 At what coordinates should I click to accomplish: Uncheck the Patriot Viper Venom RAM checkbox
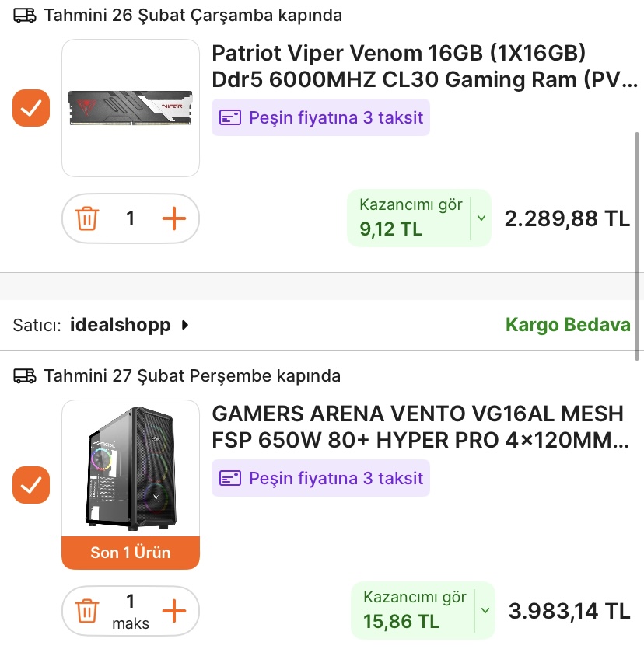(31, 108)
